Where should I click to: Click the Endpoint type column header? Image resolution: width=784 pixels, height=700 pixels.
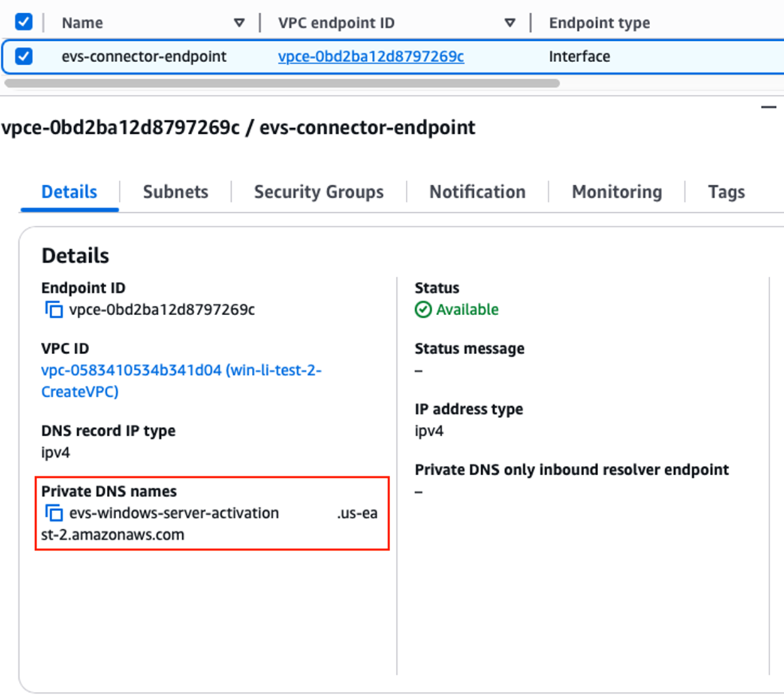pos(599,23)
